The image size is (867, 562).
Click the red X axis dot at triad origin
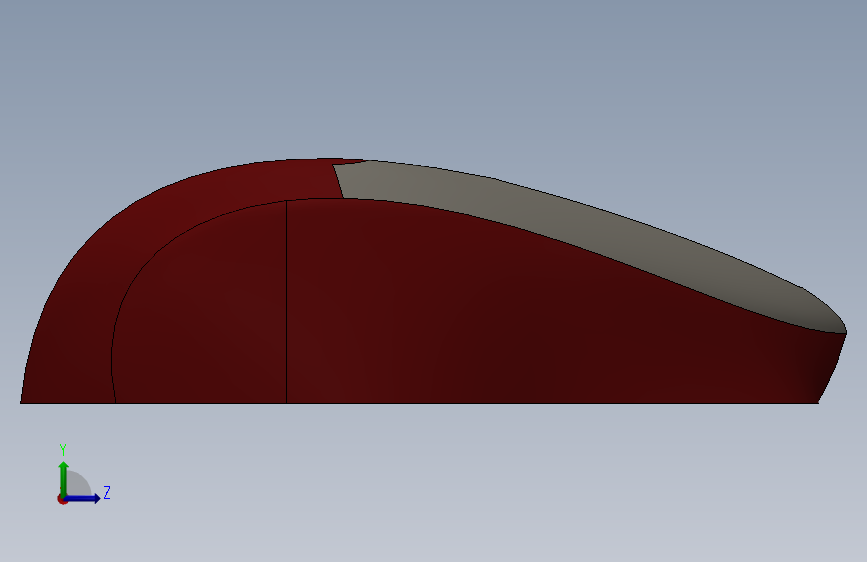62,499
